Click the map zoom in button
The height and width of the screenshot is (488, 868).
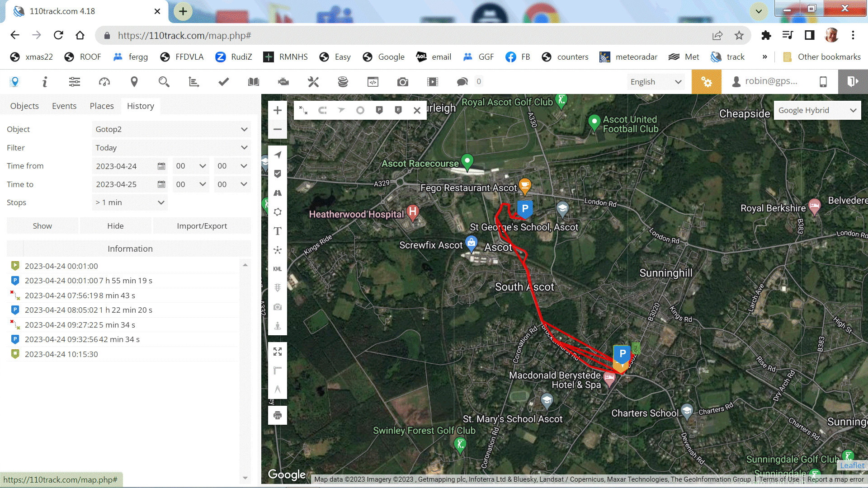[278, 110]
